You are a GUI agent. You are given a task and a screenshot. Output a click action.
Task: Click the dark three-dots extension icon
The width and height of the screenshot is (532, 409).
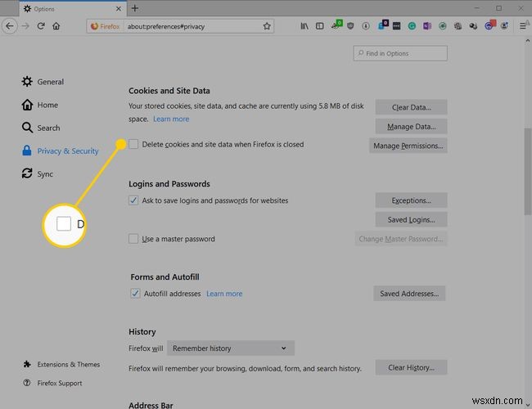(x=397, y=26)
